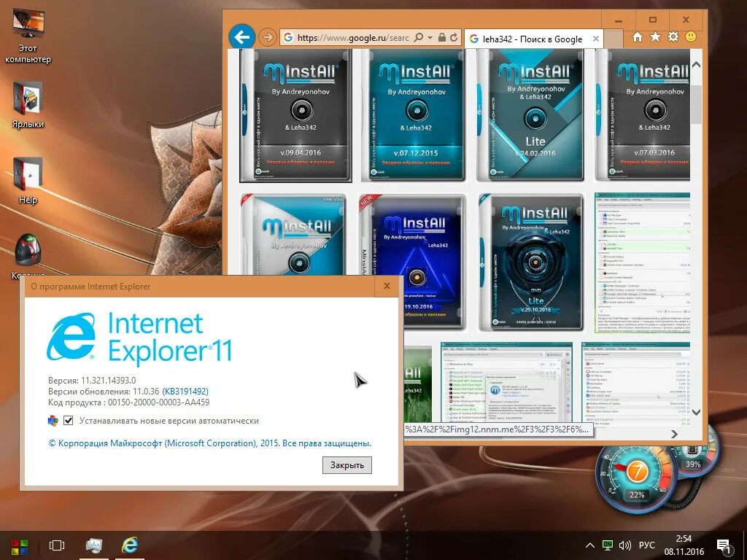This screenshot has height=560, width=747.
Task: Click the page scrollbar's up arrow
Action: click(x=696, y=65)
